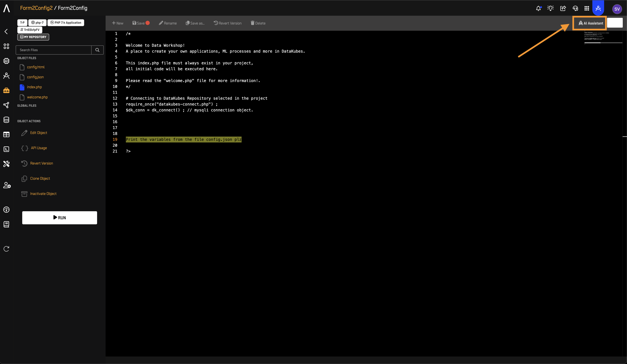
Task: Open the four-circles dashboard icon in sidebar
Action: point(7,46)
